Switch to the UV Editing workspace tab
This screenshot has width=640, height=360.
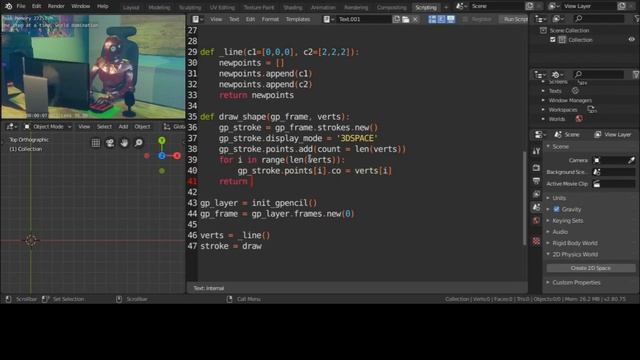point(222,7)
